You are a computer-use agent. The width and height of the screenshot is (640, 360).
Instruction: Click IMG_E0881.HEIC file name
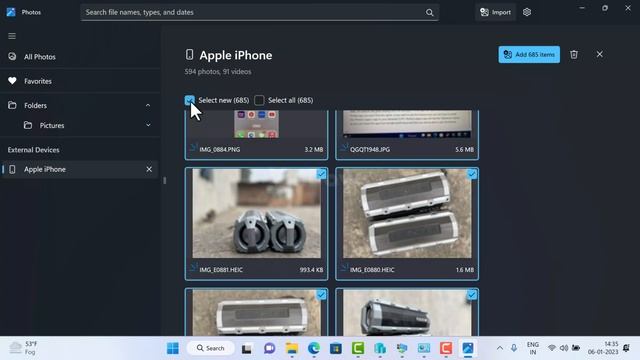pyautogui.click(x=221, y=270)
